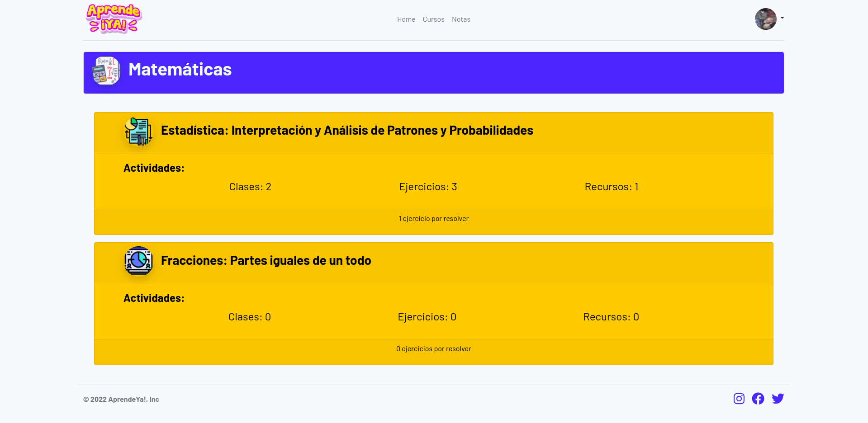This screenshot has height=423, width=868.
Task: Click '1 ejercicio por resolver' on Estadística
Action: 433,218
